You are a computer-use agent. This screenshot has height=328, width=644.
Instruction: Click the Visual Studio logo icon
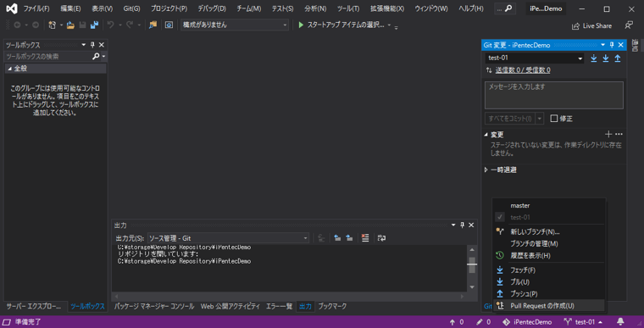pos(12,8)
